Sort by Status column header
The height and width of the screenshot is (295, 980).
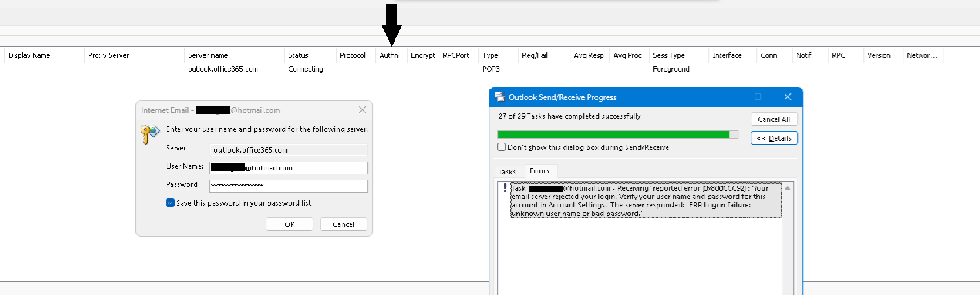coord(310,55)
